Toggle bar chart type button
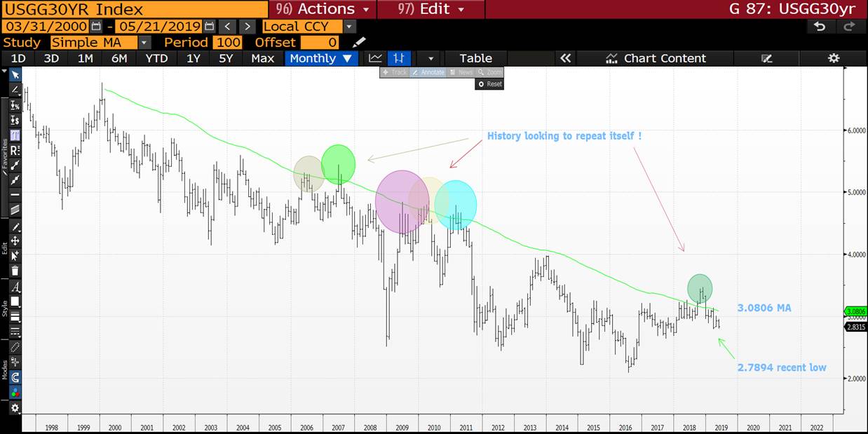The width and height of the screenshot is (868, 434). click(400, 58)
